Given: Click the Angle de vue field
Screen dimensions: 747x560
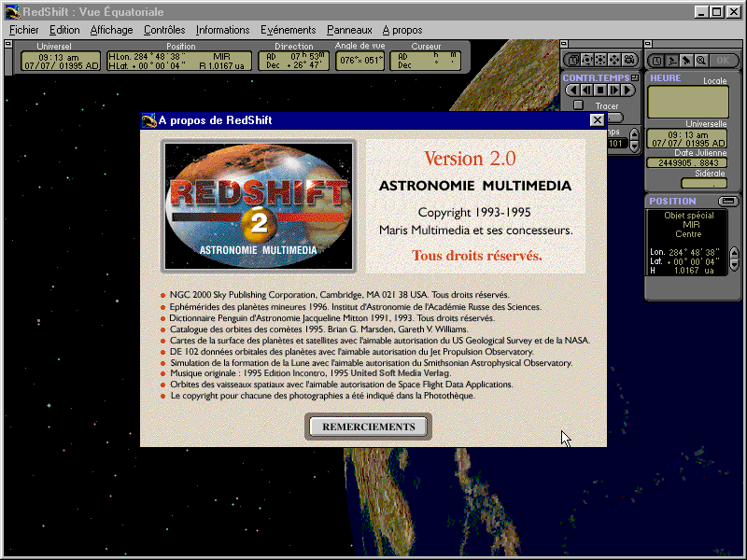Looking at the screenshot, I should [359, 61].
